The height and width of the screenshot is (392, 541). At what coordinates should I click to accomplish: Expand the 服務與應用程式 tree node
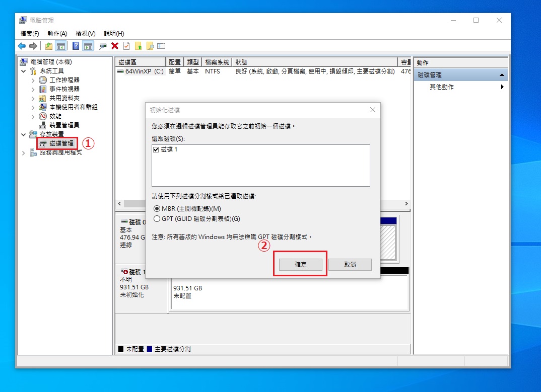pyautogui.click(x=24, y=152)
